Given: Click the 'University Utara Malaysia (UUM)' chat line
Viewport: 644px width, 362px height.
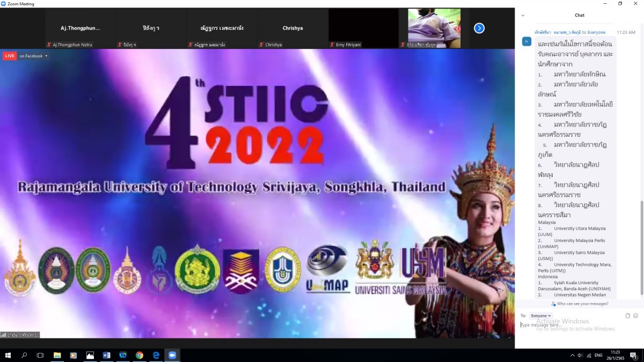Looking at the screenshot, I should [572, 231].
